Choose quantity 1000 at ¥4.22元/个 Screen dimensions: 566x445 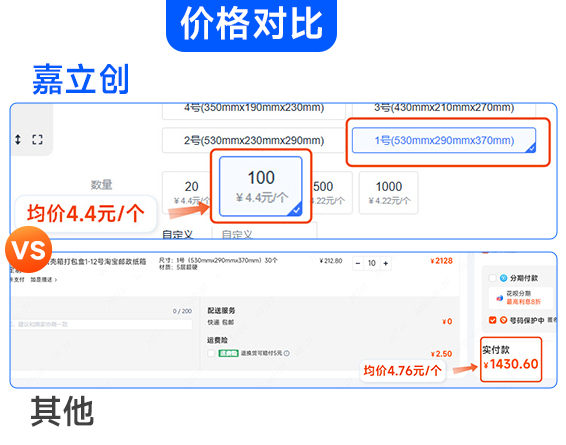pyautogui.click(x=389, y=193)
